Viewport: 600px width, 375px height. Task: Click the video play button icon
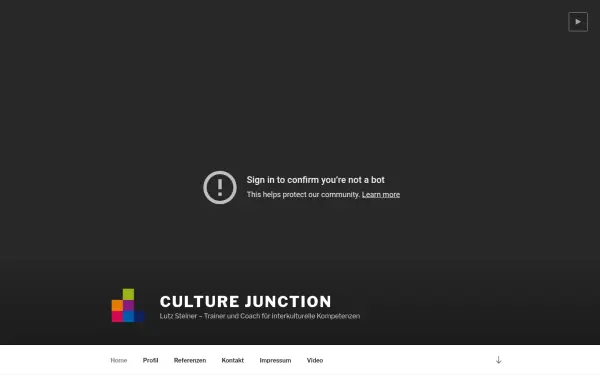pyautogui.click(x=578, y=22)
